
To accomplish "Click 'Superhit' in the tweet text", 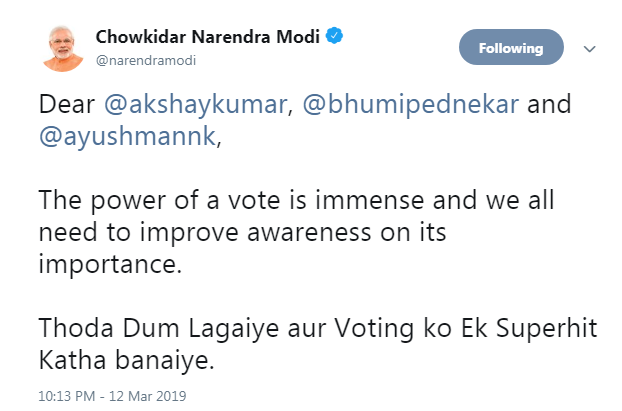I will 547,329.
